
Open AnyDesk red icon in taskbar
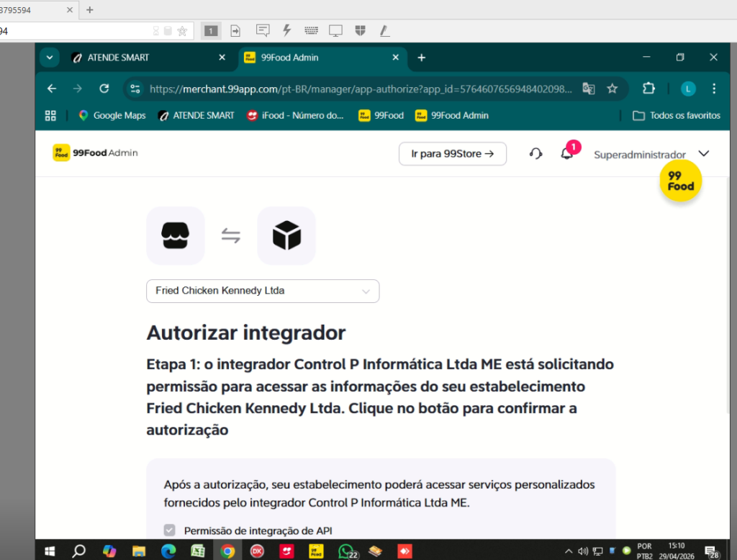click(404, 551)
